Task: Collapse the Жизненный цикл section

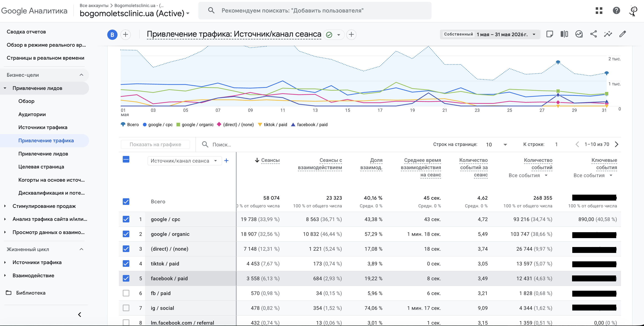Action: (81, 249)
